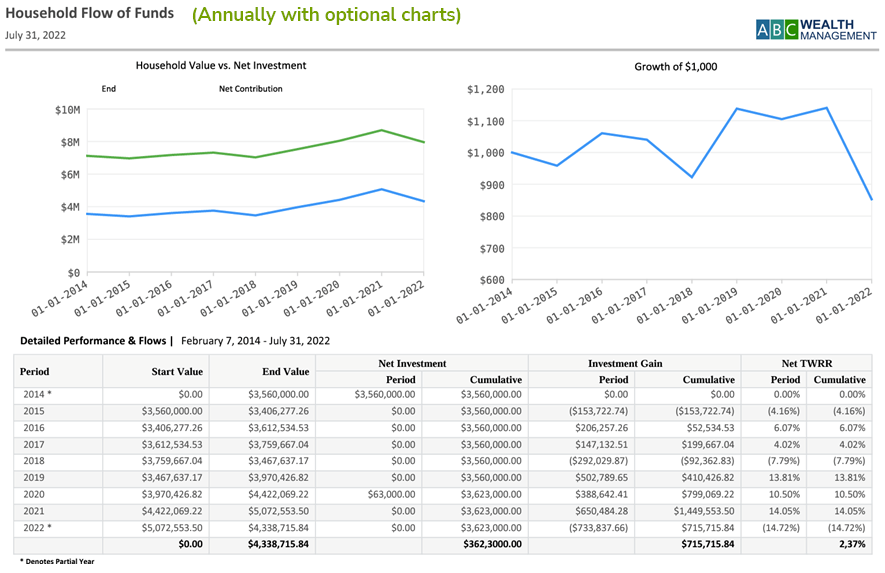Click the $1,100 axis label on the growth chart
Screen dimensions: 885x573
pos(486,121)
